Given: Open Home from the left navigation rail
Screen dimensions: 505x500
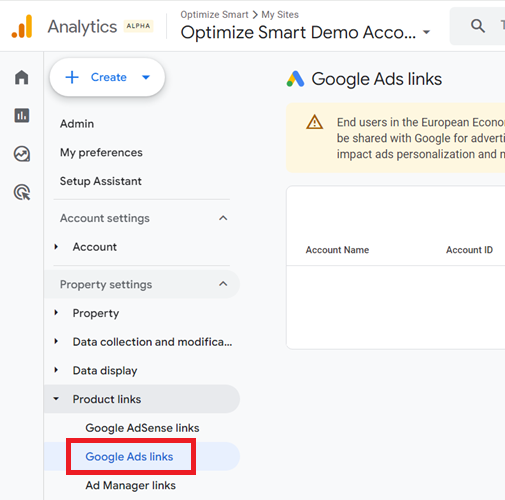Looking at the screenshot, I should click(22, 77).
